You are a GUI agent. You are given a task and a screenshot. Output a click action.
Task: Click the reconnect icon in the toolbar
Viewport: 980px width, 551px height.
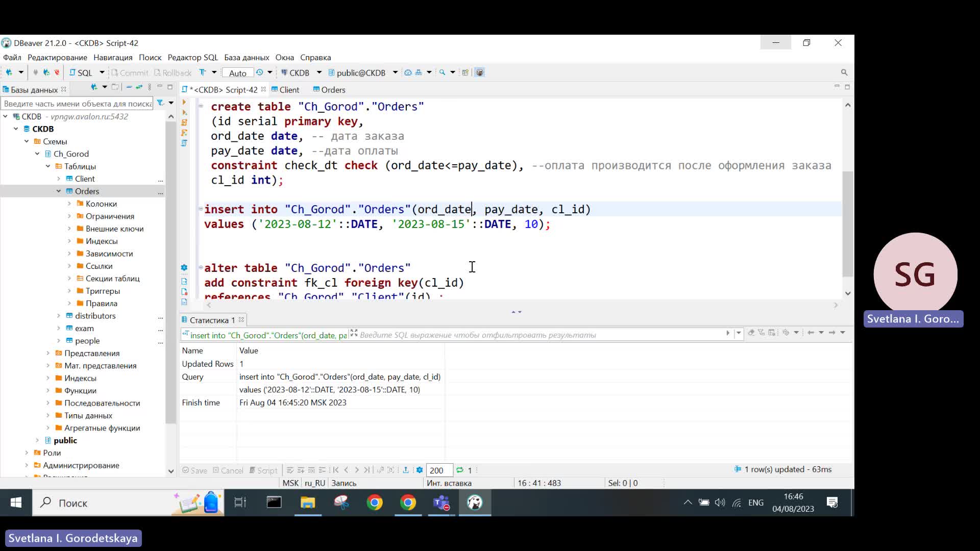coord(46,72)
